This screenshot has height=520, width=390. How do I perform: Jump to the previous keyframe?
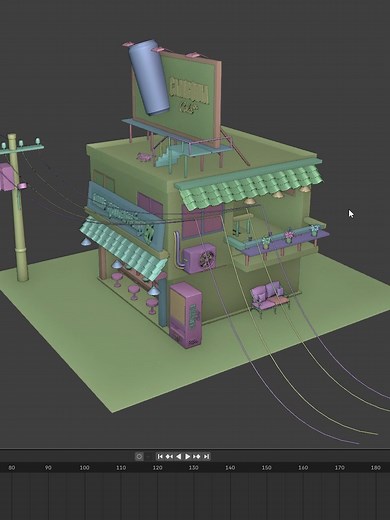169,456
